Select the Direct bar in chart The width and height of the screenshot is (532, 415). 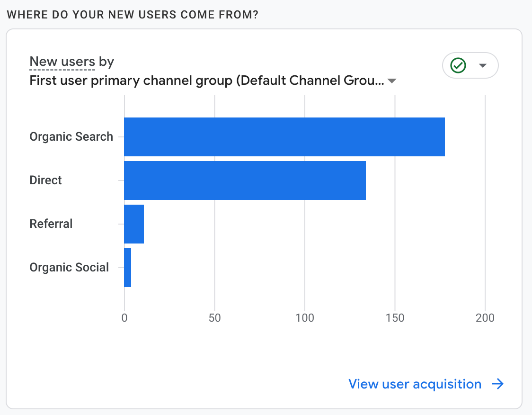click(245, 180)
